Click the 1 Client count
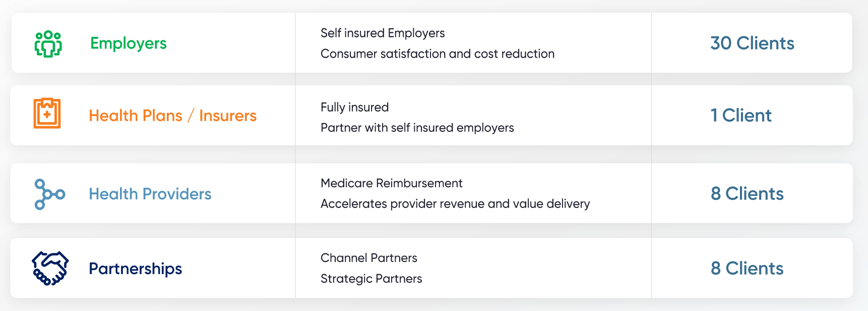Viewport: 868px width, 311px height. click(740, 116)
